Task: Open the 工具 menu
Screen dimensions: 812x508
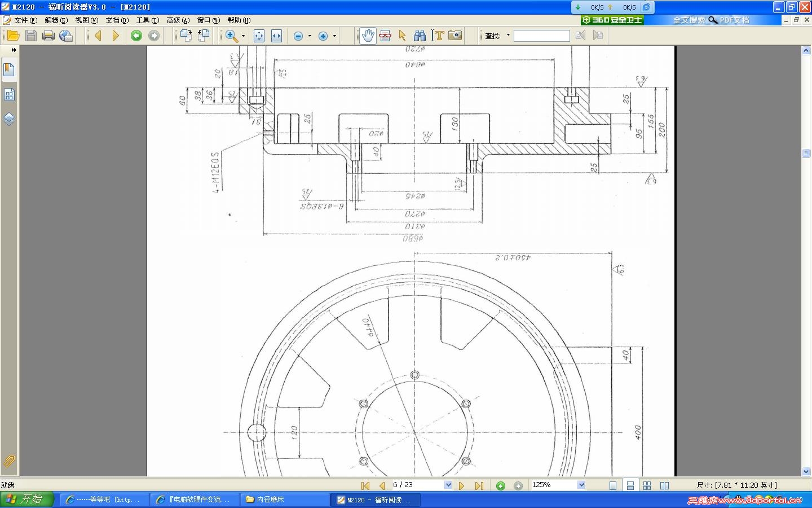Action: point(147,20)
